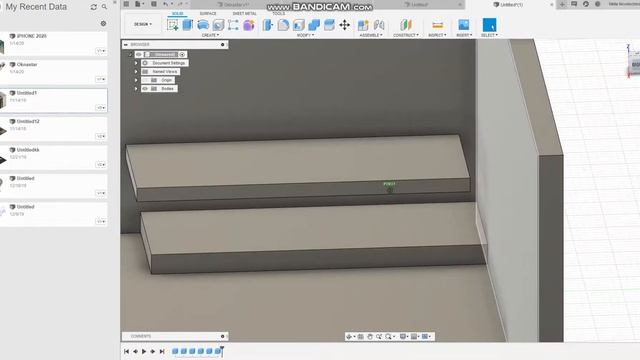This screenshot has height=360, width=640.
Task: Activate root component radio button
Action: (182, 54)
